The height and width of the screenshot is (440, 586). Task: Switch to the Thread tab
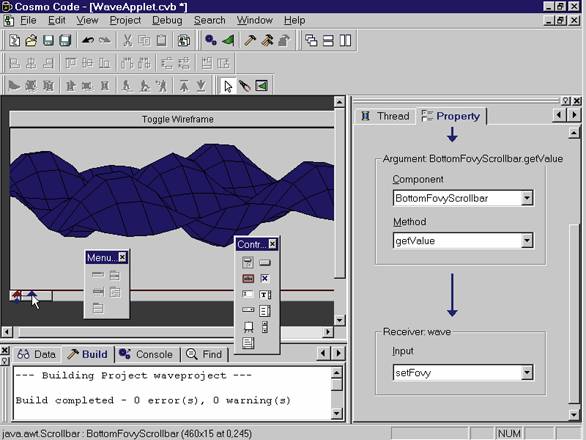tap(385, 116)
